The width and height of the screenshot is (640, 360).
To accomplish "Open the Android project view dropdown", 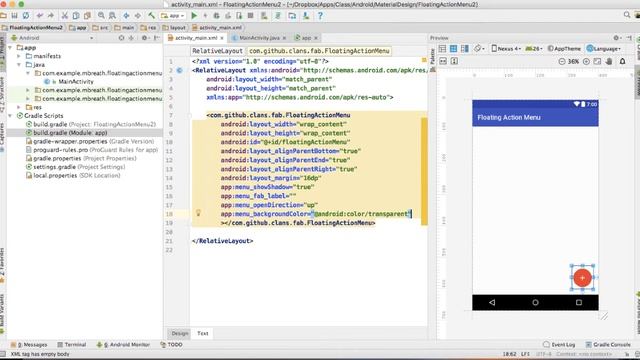I will [x=52, y=38].
